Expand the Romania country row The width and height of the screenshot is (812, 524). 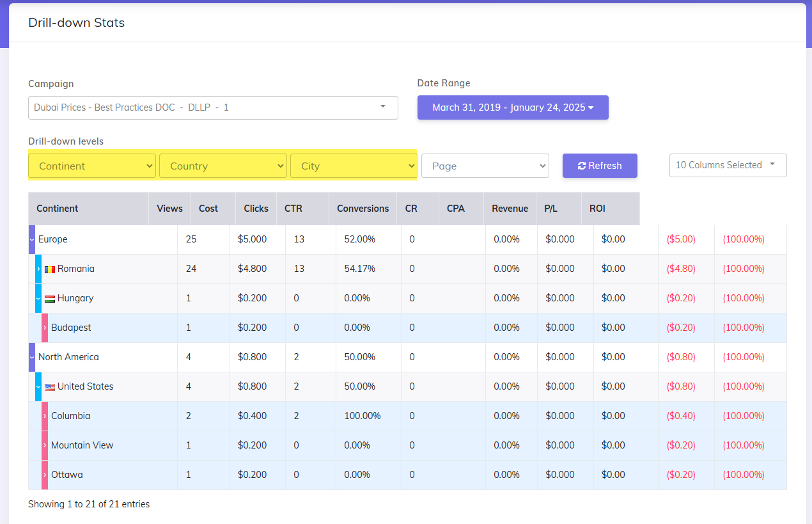pos(38,269)
